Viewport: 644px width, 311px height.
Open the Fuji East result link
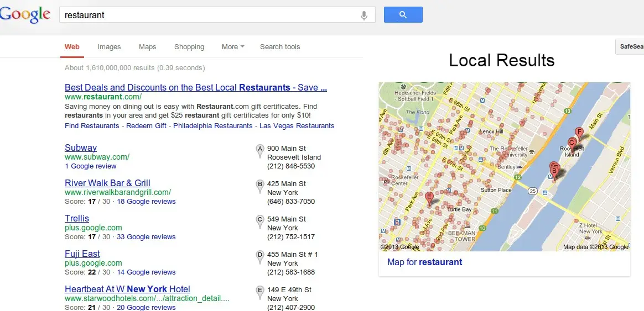coord(82,254)
